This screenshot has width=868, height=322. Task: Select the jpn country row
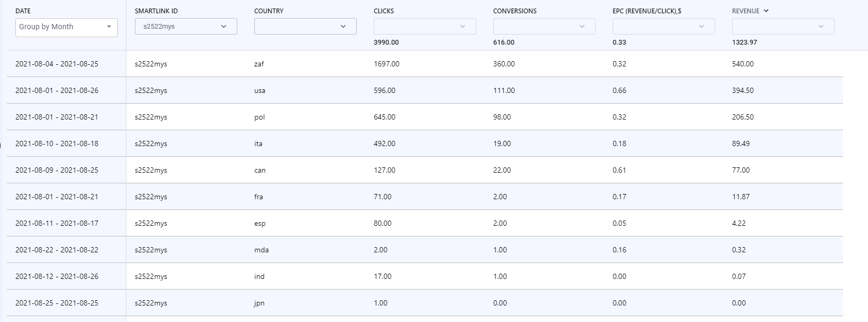425,303
